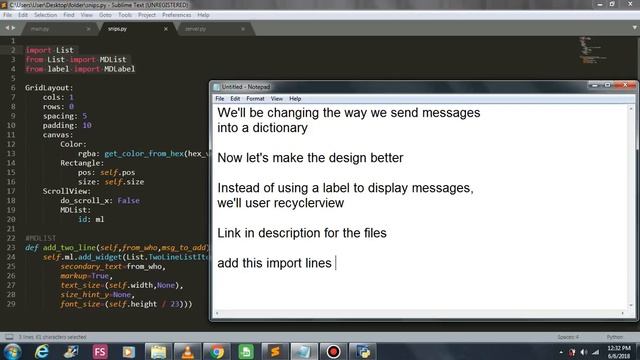Open the taskbar icon between Internet Explorer and FS
Viewport: 640px width, 360px height.
pos(71,351)
